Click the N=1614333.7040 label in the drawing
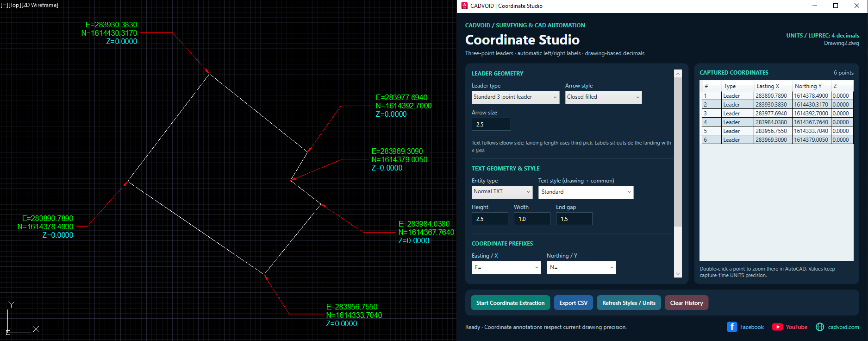Image resolution: width=868 pixels, height=341 pixels. point(354,316)
